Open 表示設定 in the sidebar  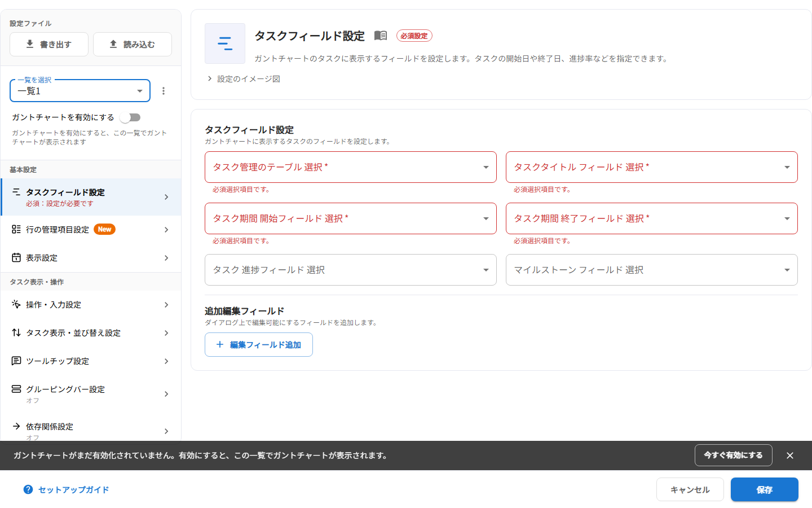coord(91,258)
